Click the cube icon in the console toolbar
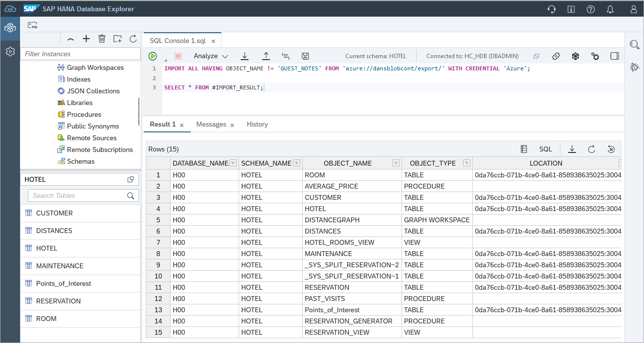Screen dimensions: 644x343 pyautogui.click(x=576, y=56)
